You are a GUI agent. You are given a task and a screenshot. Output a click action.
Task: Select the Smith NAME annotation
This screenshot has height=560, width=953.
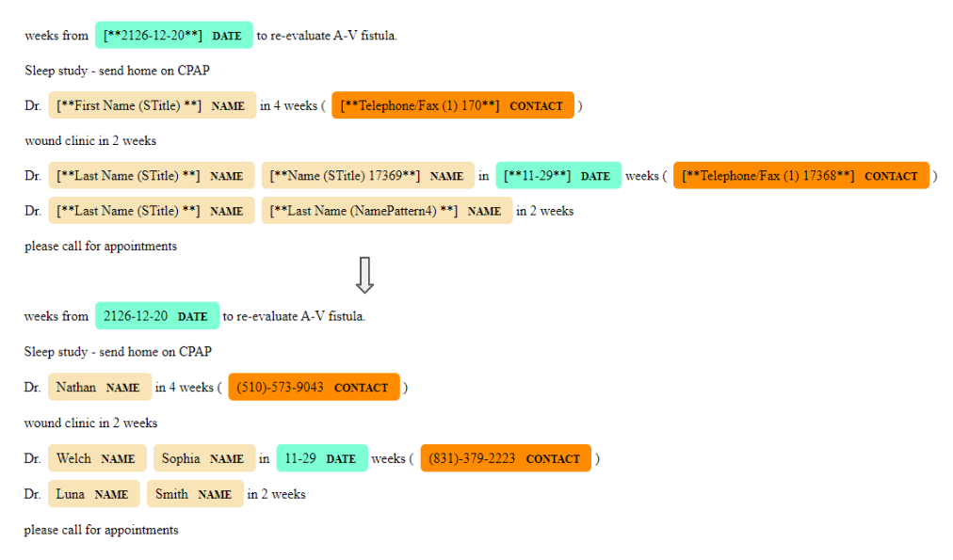[194, 493]
